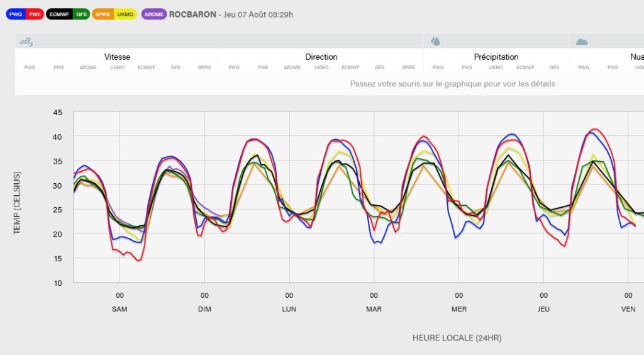
Task: Toggle the green GFS model legend pill
Action: (81, 14)
